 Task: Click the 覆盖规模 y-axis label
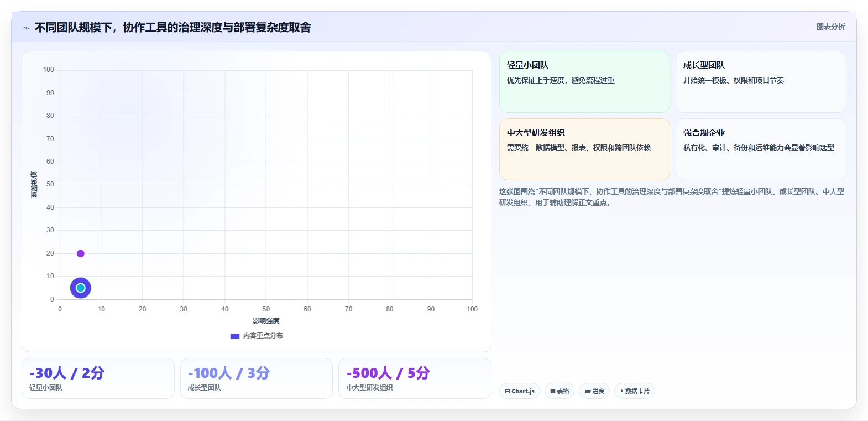click(34, 185)
